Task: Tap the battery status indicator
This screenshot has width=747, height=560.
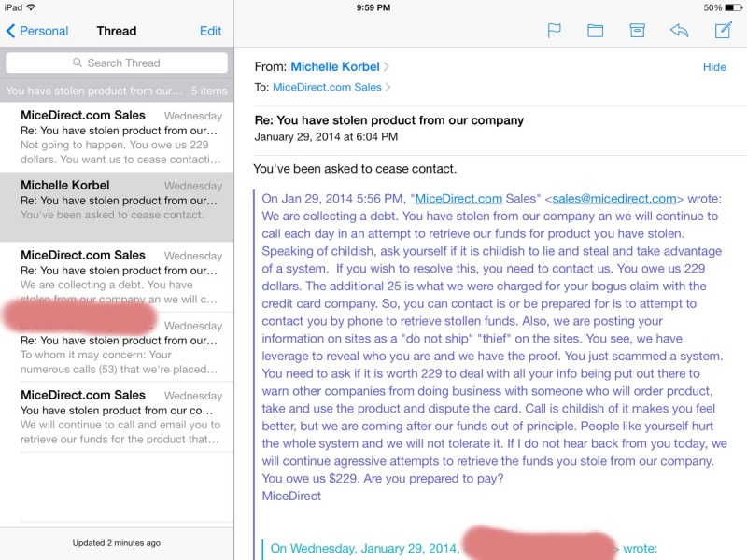Action: tap(734, 7)
